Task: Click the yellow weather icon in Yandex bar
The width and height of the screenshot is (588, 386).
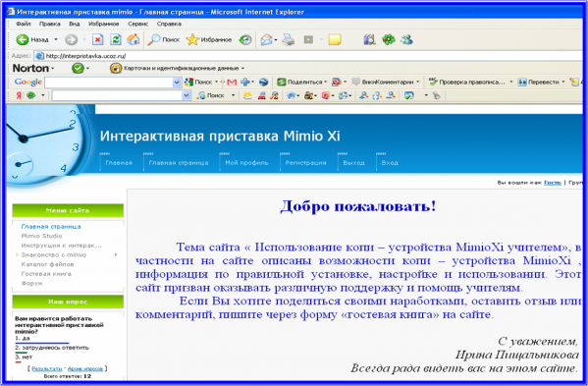Action: (x=247, y=96)
